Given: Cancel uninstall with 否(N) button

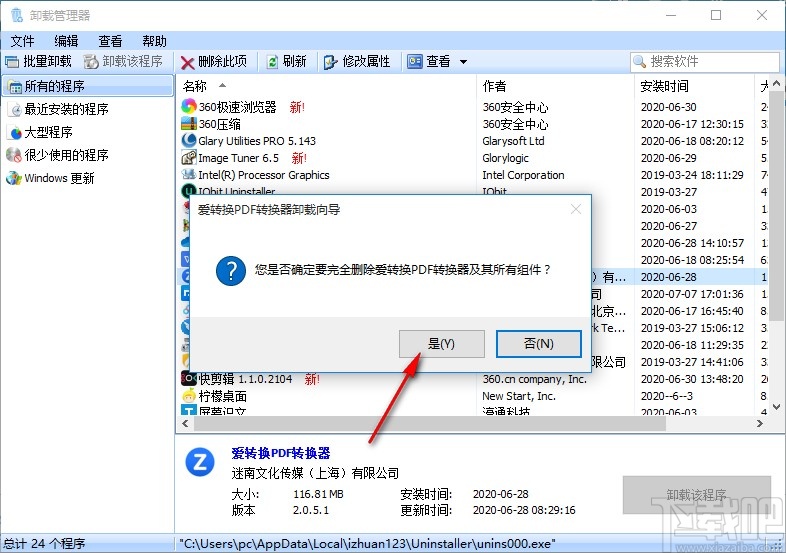Looking at the screenshot, I should point(539,343).
